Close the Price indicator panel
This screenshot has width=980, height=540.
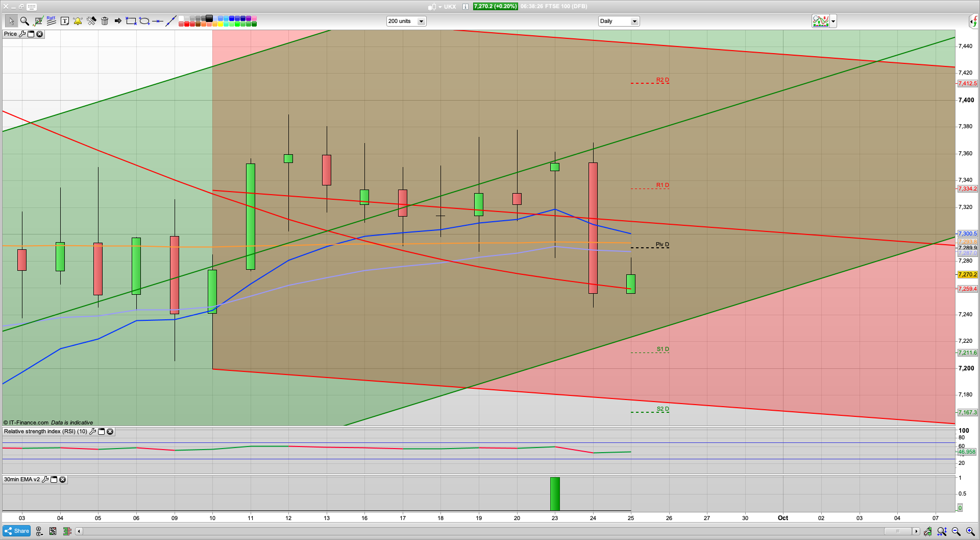(39, 34)
